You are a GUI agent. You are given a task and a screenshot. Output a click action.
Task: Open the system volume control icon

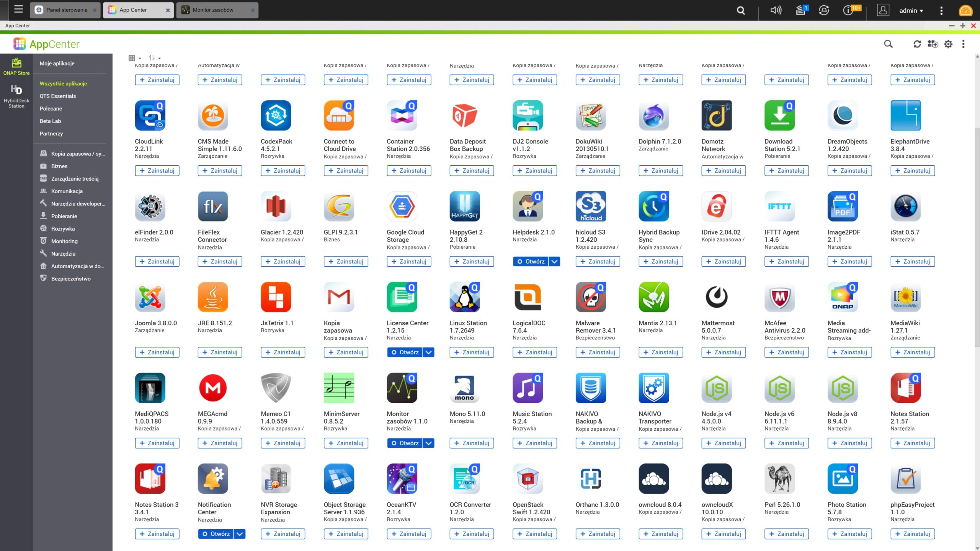click(x=776, y=10)
